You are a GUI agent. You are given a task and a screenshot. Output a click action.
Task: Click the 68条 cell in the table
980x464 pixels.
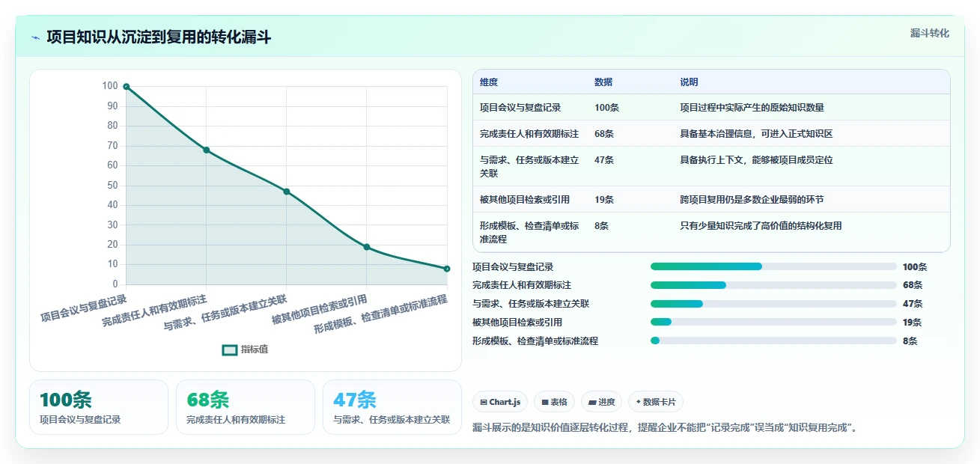(x=604, y=134)
